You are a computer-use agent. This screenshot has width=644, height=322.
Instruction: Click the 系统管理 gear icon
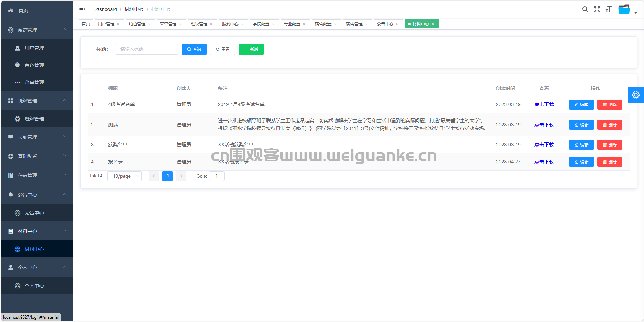[x=11, y=30]
